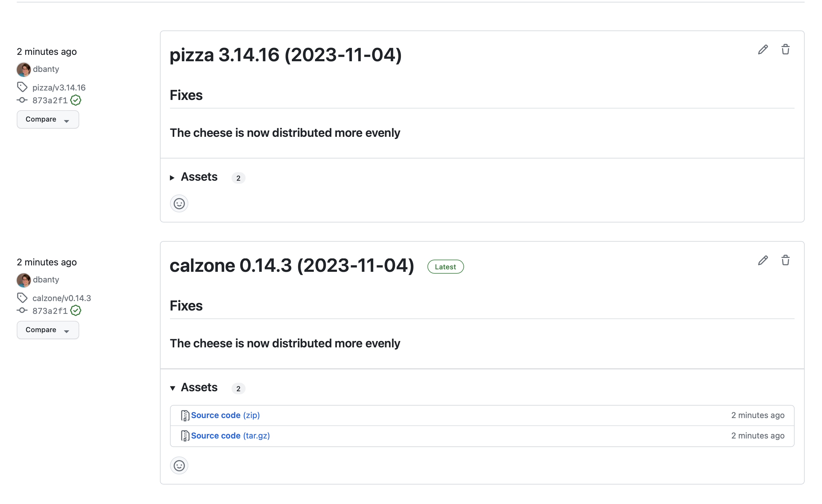Open pizza 3.14.16 release title
Screen dimensions: 822x504
tap(285, 55)
